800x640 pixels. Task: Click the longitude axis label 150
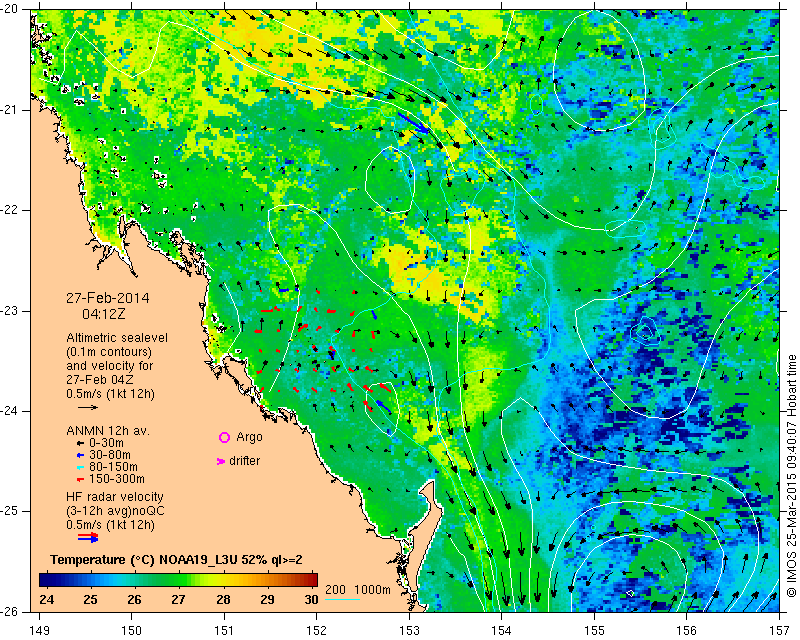coord(132,631)
